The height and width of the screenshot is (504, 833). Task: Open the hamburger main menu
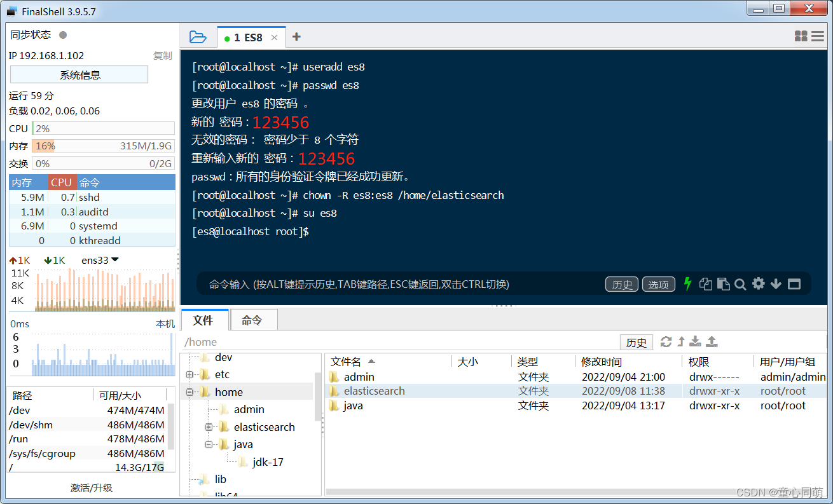point(818,37)
